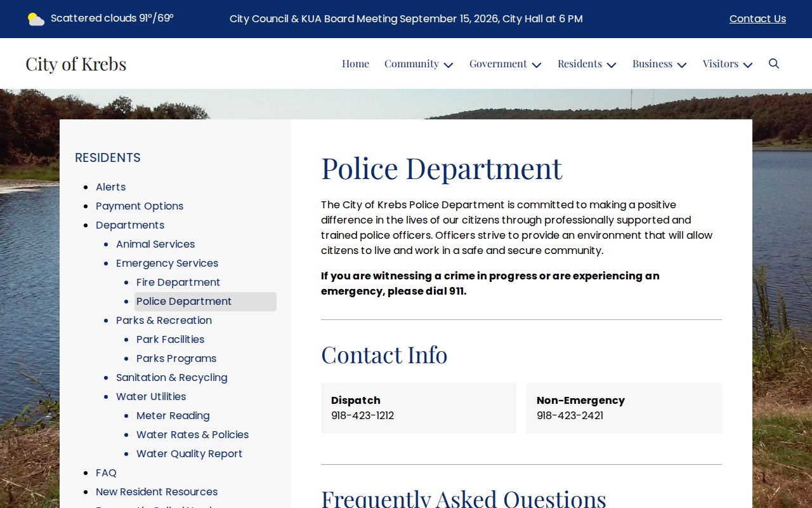Open Parks & Recreation link

pyautogui.click(x=164, y=320)
